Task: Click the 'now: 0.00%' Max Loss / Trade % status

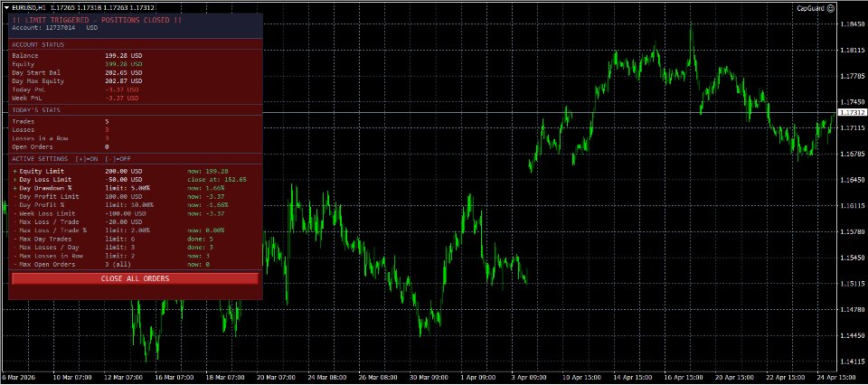Action: 206,230
